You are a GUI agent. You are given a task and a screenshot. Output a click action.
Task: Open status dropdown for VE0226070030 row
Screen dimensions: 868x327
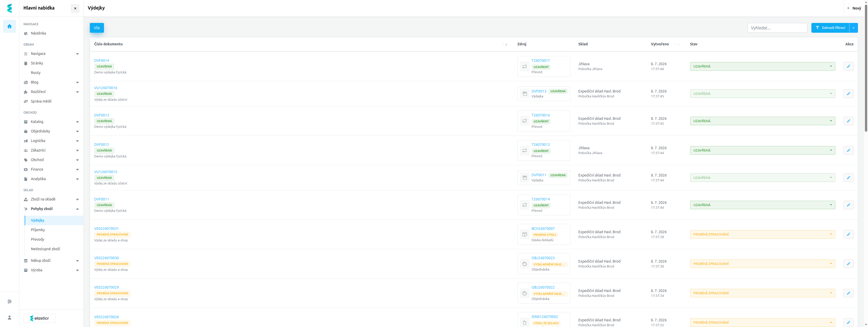tap(762, 264)
